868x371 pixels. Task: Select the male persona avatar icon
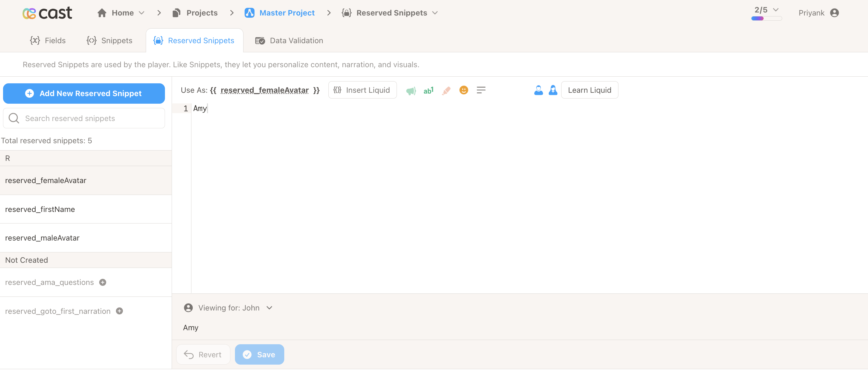click(x=538, y=90)
